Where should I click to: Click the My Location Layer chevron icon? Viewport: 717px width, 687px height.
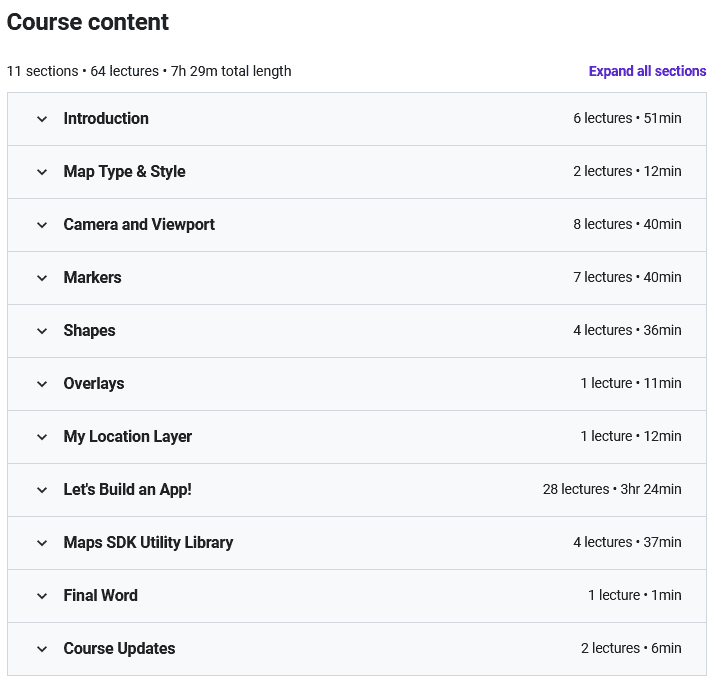[x=42, y=437]
